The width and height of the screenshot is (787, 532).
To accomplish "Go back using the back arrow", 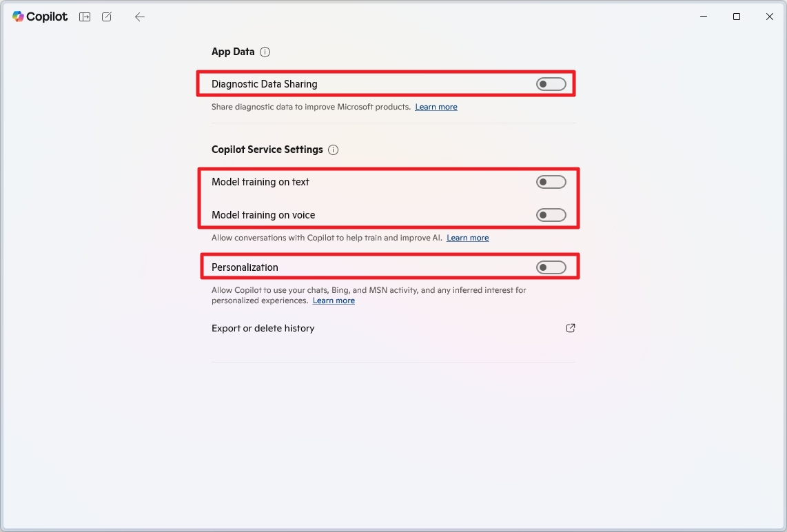I will pos(139,17).
